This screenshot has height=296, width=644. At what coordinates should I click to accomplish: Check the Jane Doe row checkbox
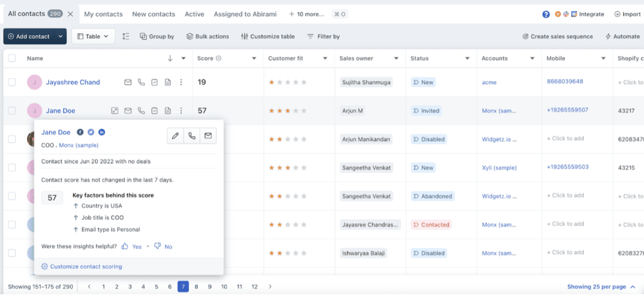(12, 111)
